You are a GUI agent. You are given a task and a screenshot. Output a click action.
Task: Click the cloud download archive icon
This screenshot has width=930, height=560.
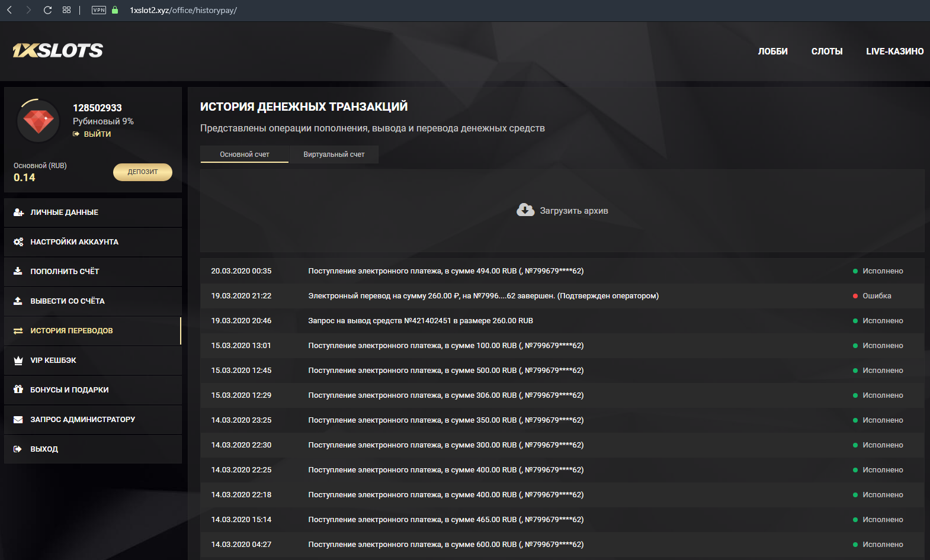pyautogui.click(x=525, y=210)
